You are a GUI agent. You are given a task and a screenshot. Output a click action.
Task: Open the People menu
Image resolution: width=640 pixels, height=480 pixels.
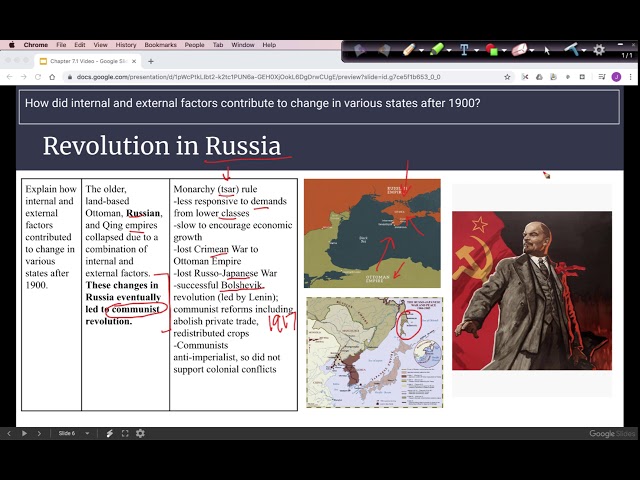tap(194, 45)
